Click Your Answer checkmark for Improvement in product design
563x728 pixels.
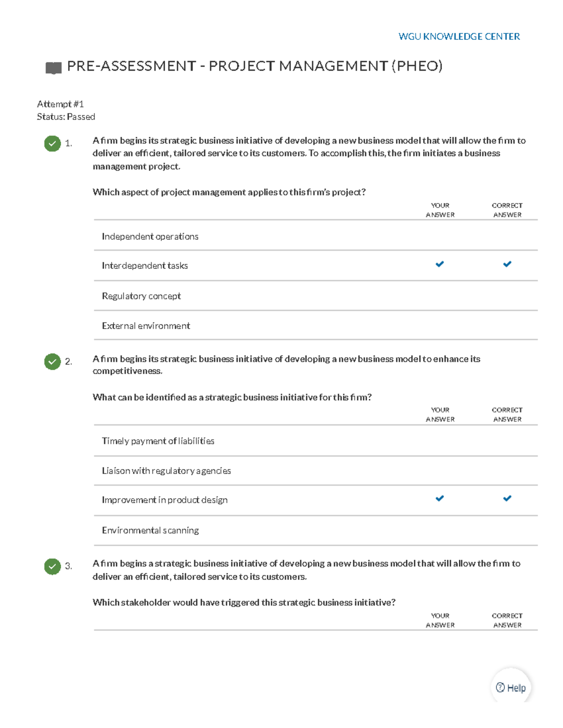[x=440, y=498]
